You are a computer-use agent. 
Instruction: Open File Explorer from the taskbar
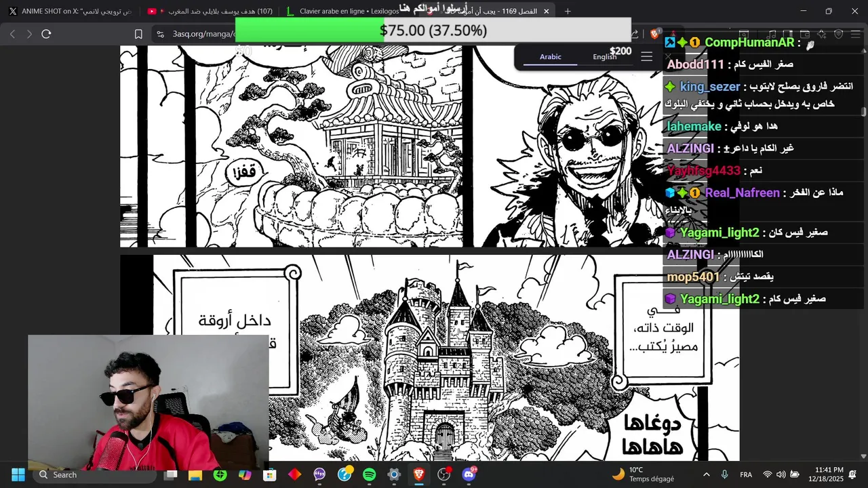pyautogui.click(x=195, y=474)
